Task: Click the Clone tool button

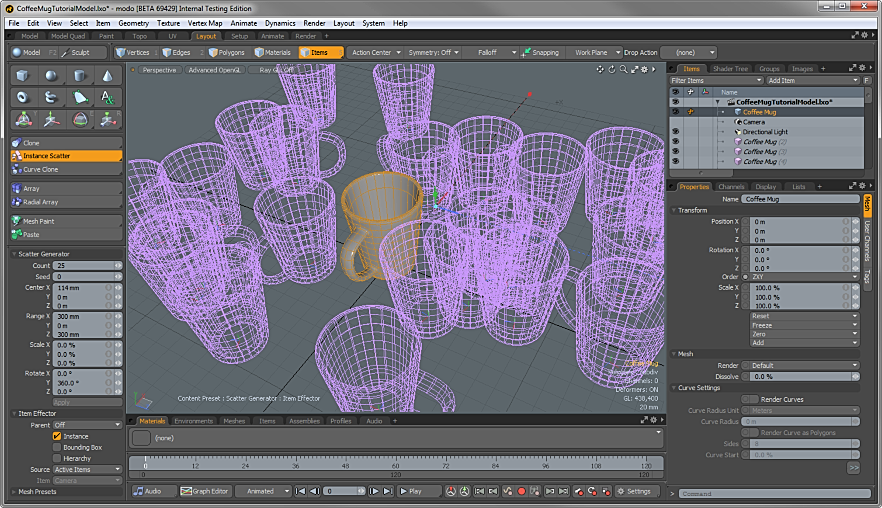Action: pyautogui.click(x=66, y=143)
